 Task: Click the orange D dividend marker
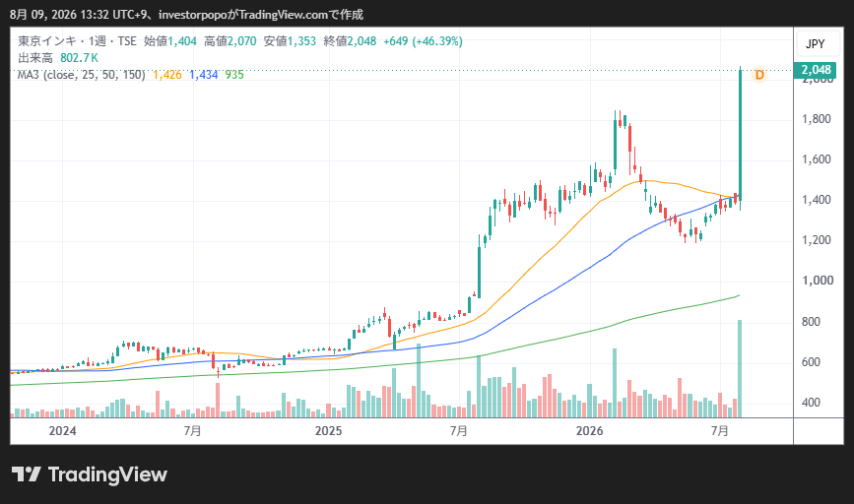[x=759, y=75]
